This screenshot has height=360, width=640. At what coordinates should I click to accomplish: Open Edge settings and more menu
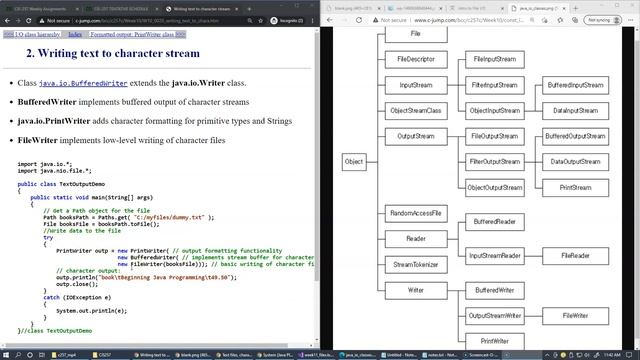(631, 20)
